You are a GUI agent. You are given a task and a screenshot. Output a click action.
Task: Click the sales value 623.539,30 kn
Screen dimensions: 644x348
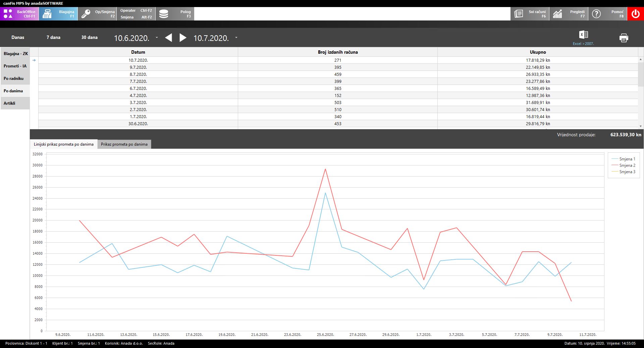626,135
